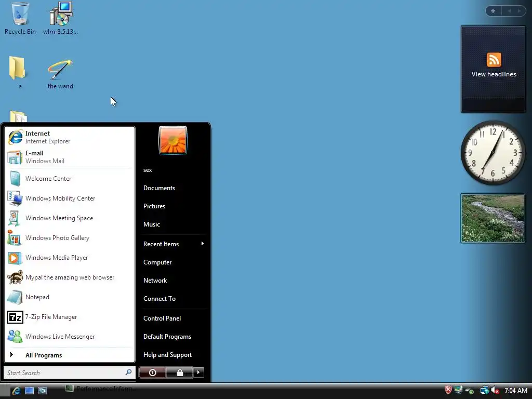The image size is (532, 399).
Task: Click the power button in Start menu
Action: 152,373
